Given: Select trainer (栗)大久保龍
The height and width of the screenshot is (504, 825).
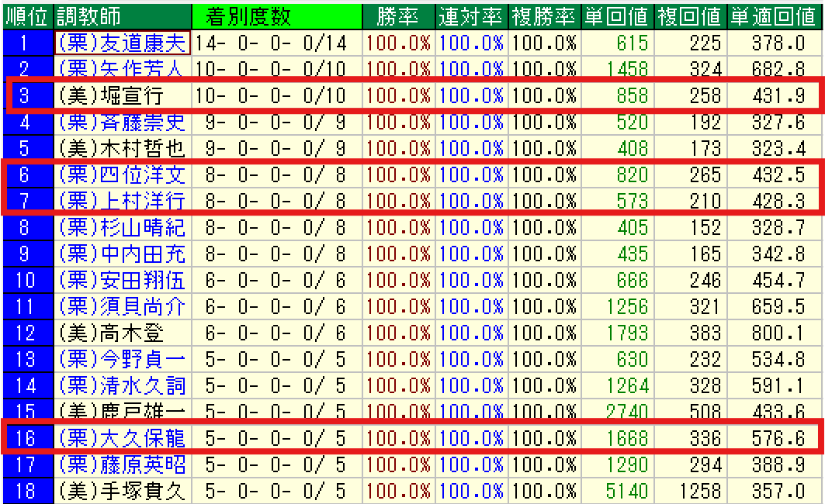Looking at the screenshot, I should click(122, 438).
